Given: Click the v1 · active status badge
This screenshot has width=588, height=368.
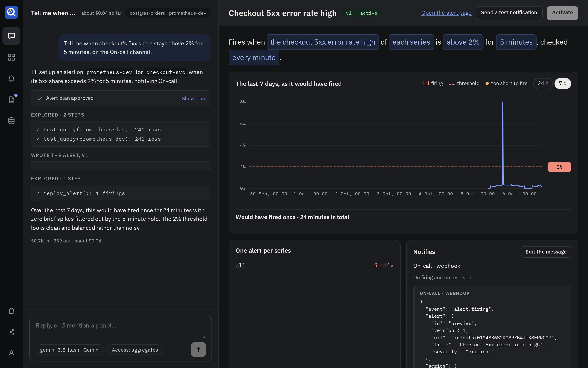Looking at the screenshot, I should tap(361, 13).
